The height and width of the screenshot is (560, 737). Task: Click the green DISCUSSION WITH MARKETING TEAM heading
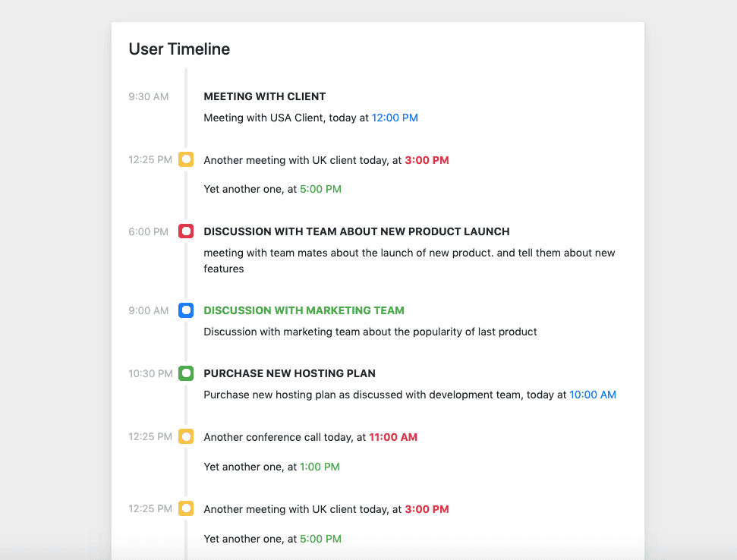pyautogui.click(x=304, y=310)
